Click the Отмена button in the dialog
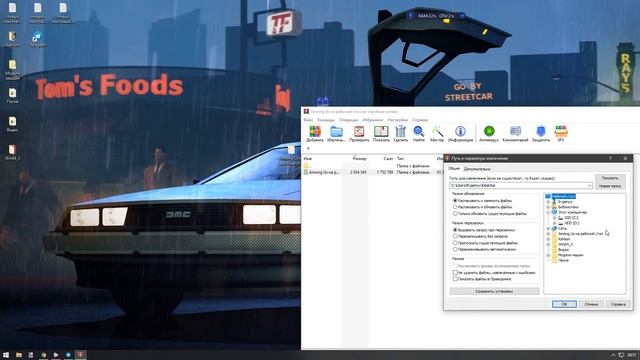This screenshot has height=360, width=640. pyautogui.click(x=591, y=304)
